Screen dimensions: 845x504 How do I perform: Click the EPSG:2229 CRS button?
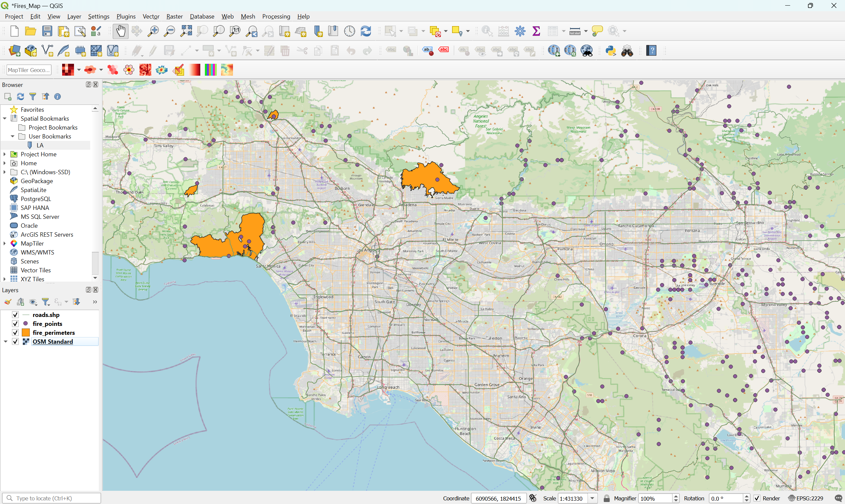pos(806,498)
